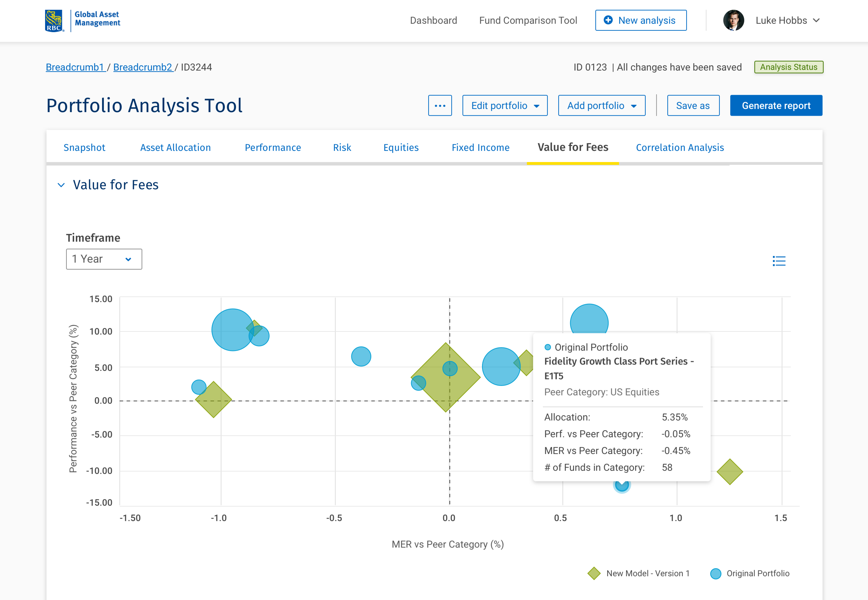The image size is (868, 600).
Task: Click the list view icon above the chart
Action: [779, 261]
